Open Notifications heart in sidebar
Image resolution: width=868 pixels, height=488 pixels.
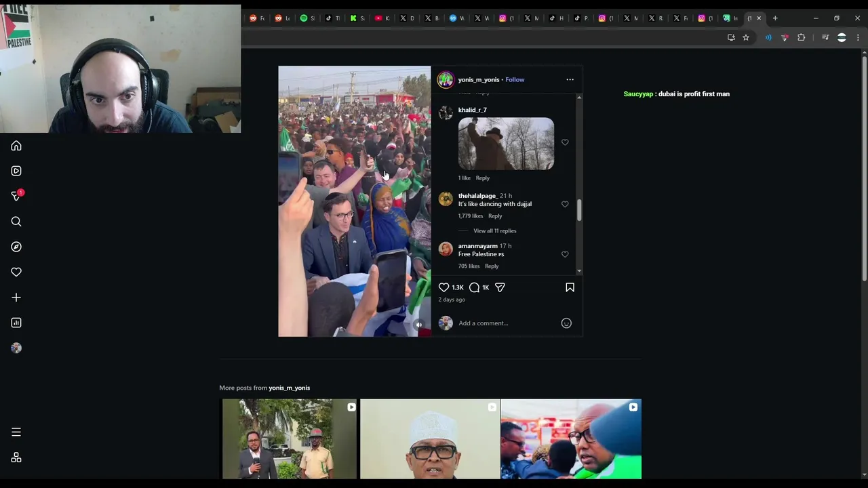click(16, 272)
